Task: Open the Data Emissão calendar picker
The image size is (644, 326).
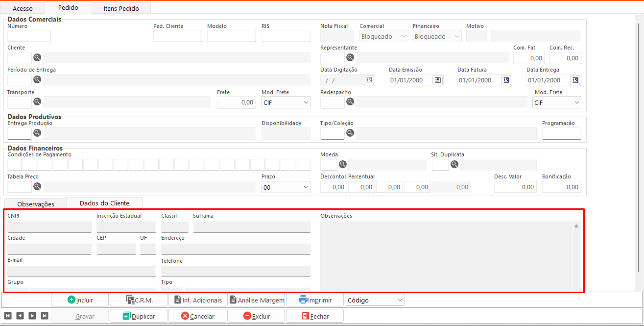Action: pos(437,80)
